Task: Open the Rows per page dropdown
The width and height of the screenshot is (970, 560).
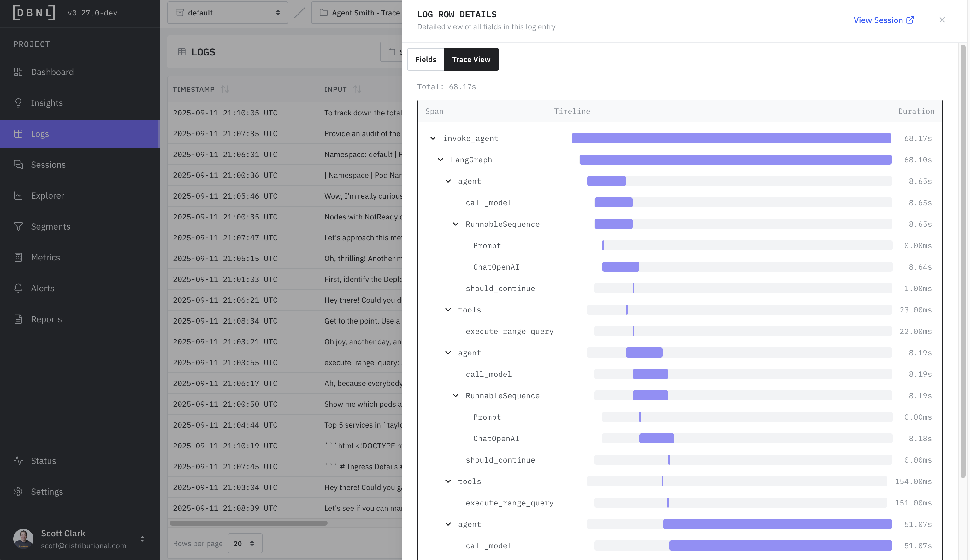Action: point(245,544)
